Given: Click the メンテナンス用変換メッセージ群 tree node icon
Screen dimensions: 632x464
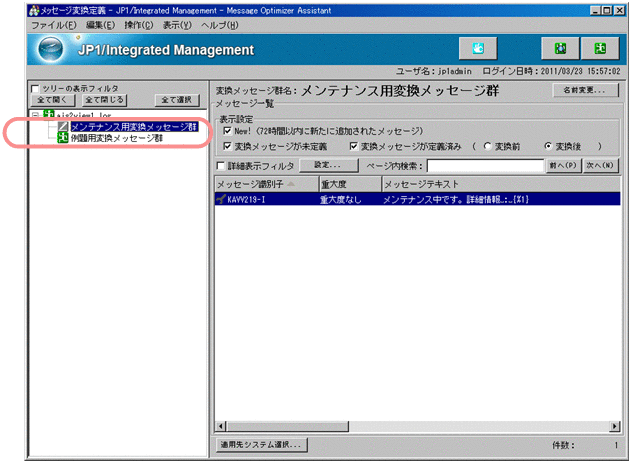Looking at the screenshot, I should 63,127.
